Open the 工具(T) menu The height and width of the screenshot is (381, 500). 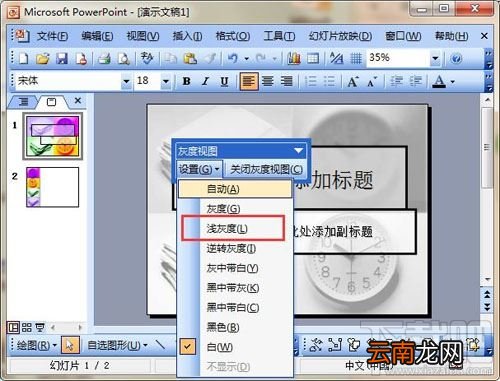click(279, 36)
